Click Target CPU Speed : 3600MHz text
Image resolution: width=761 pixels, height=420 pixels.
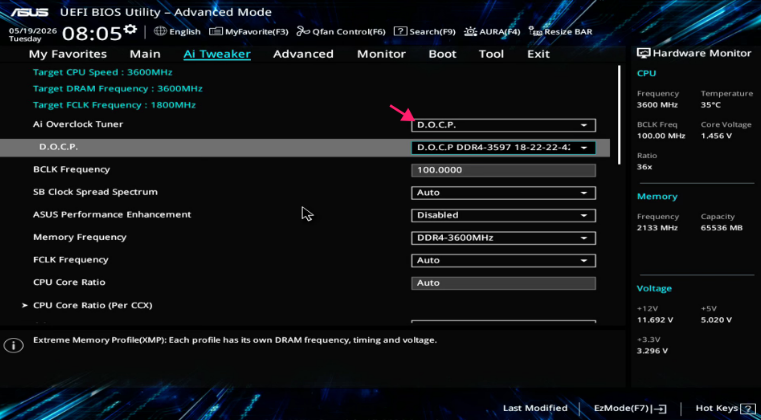pyautogui.click(x=102, y=73)
